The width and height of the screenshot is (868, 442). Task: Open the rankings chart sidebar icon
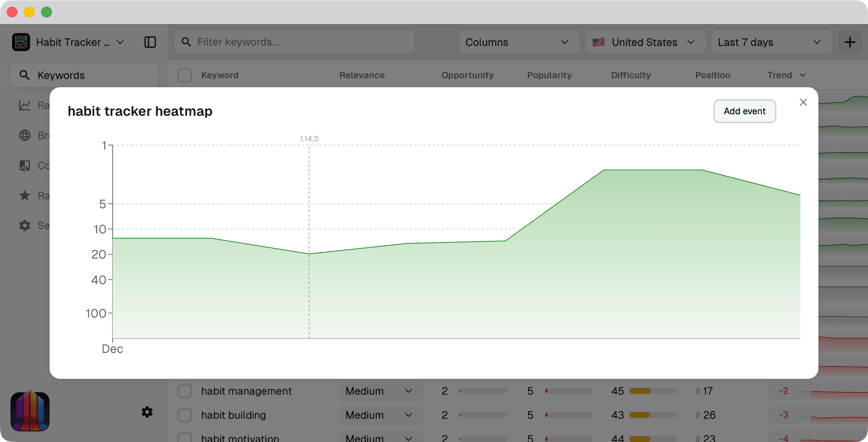tap(25, 105)
